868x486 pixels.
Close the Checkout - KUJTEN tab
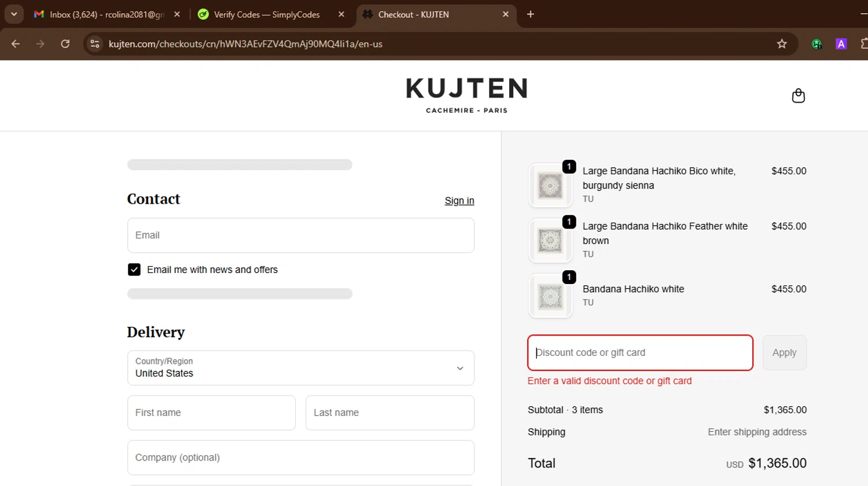(x=506, y=14)
